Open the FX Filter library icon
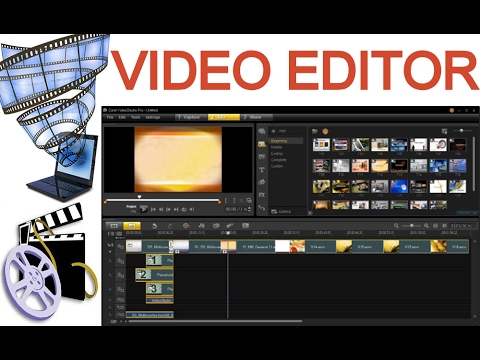Viewport: 480px width, 360px height. (x=262, y=195)
